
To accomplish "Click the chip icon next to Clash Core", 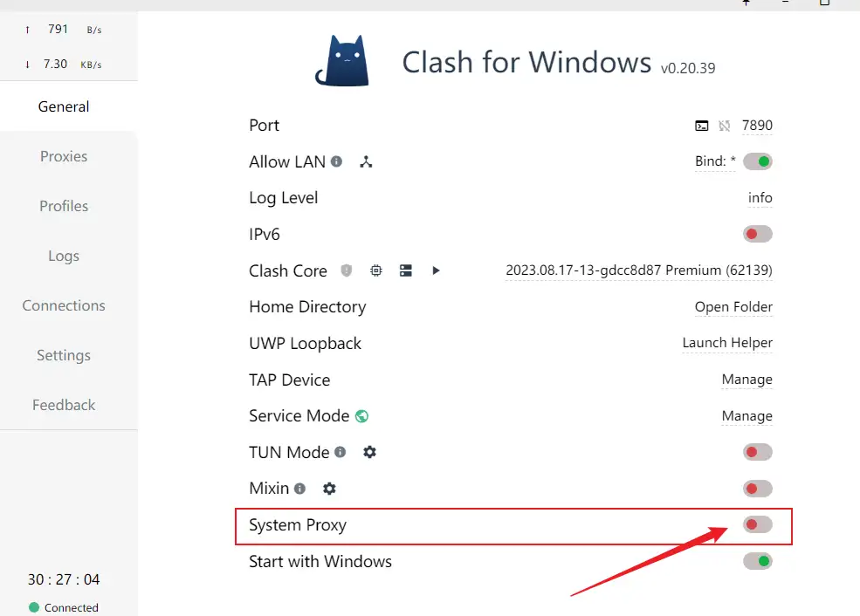I will (376, 270).
